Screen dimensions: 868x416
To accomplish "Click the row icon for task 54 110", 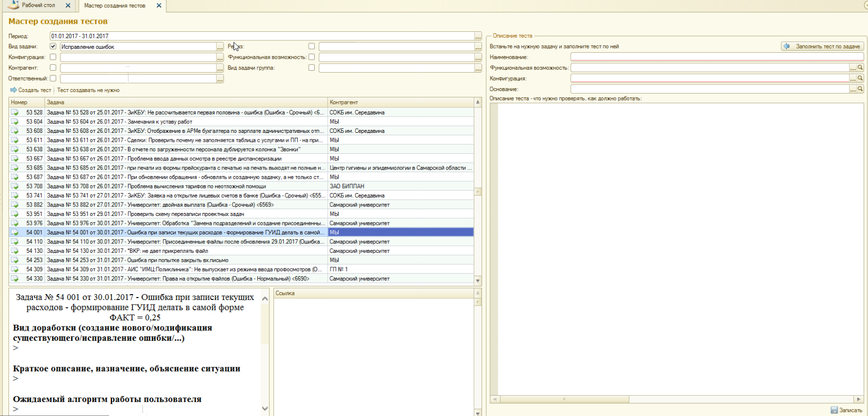I will (x=15, y=241).
